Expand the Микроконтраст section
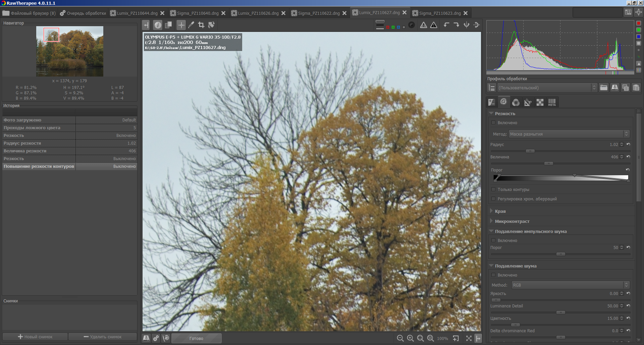 tap(512, 221)
